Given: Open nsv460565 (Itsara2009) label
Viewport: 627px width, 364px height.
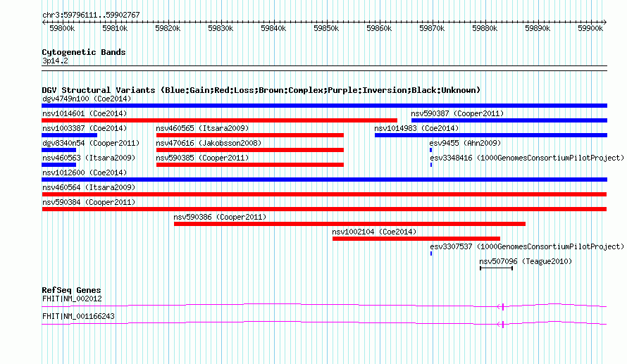Looking at the screenshot, I should click(x=202, y=128).
